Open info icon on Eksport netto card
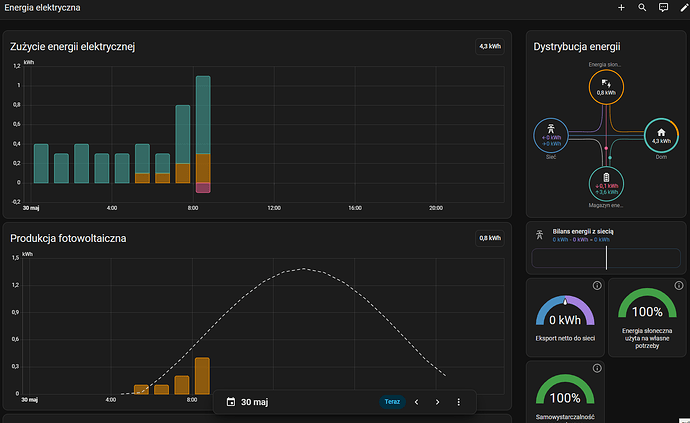 (597, 286)
